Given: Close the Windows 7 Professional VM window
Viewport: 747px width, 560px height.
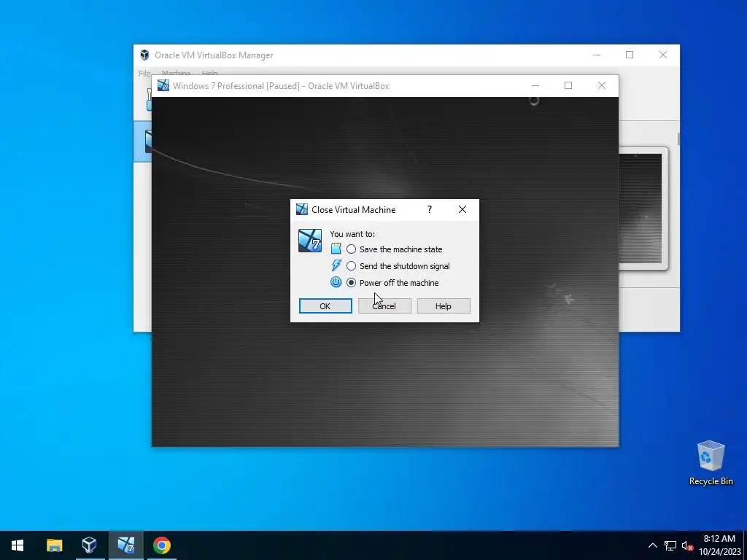Looking at the screenshot, I should coord(602,86).
